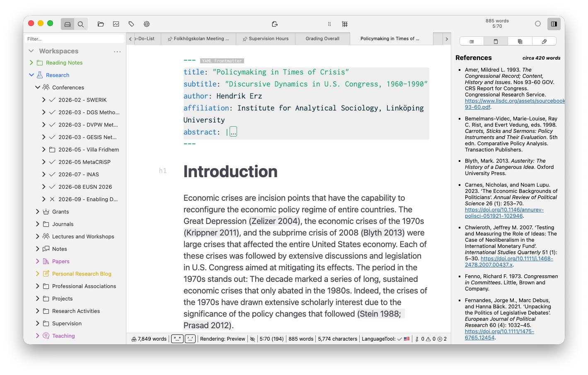Collapse the Research workspace
The width and height of the screenshot is (588, 375).
pos(31,75)
